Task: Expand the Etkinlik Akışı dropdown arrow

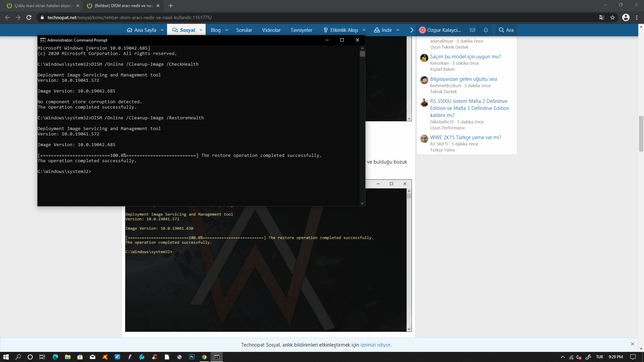Action: [364, 30]
